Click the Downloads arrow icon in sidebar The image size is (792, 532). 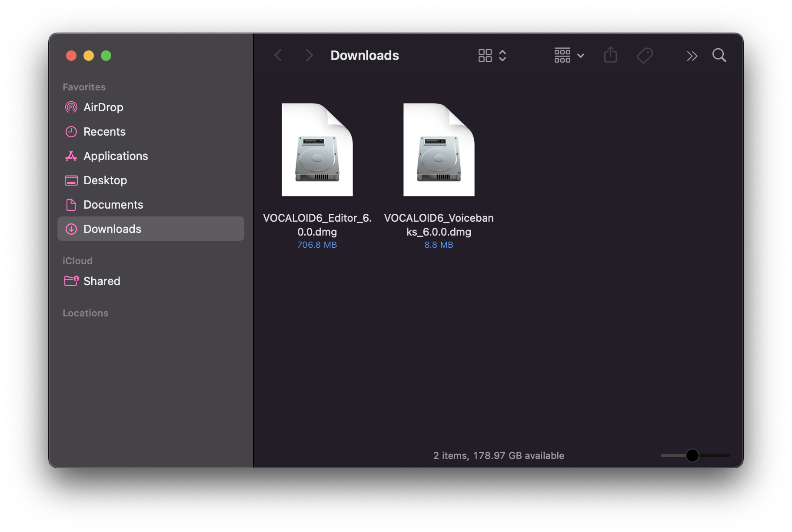coord(71,229)
